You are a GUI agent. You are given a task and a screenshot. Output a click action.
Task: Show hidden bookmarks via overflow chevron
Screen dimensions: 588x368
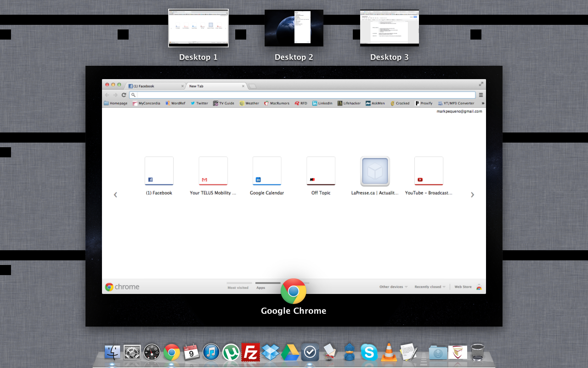[483, 103]
